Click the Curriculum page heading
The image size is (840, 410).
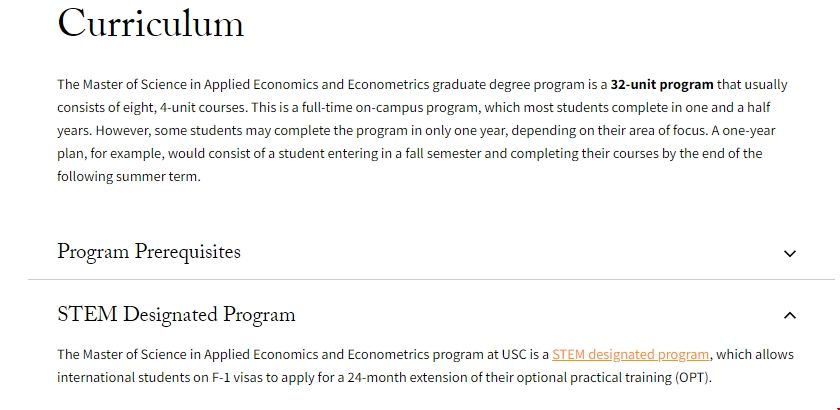(150, 24)
